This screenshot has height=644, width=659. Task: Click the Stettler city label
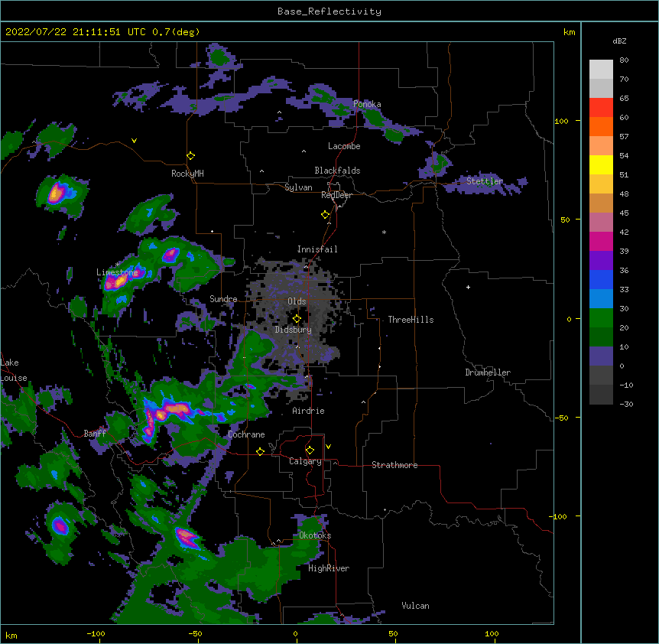[485, 181]
